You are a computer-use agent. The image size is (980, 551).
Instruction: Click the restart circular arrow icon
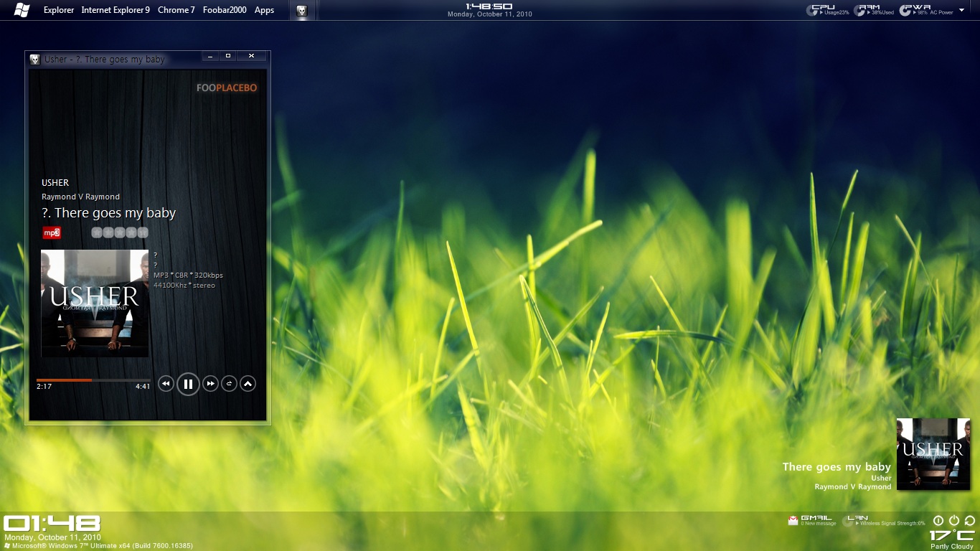point(970,521)
